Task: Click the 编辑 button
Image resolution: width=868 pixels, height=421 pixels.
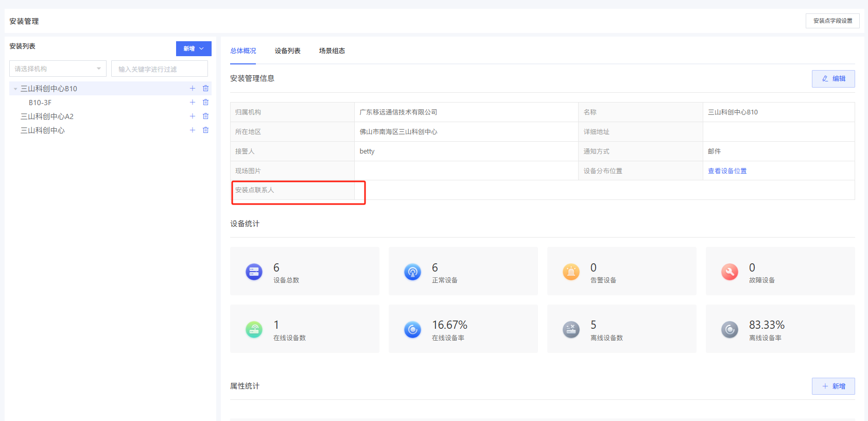Action: (833, 79)
